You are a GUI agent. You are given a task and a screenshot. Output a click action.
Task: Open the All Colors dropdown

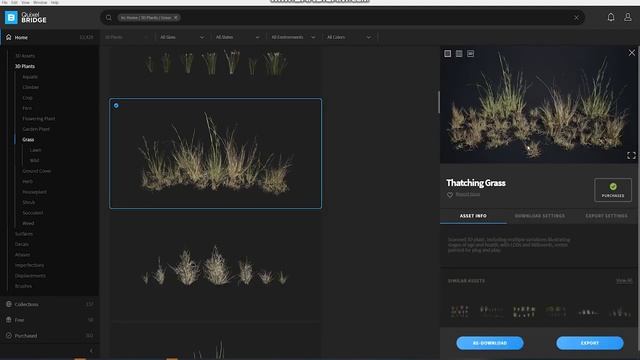tap(349, 37)
